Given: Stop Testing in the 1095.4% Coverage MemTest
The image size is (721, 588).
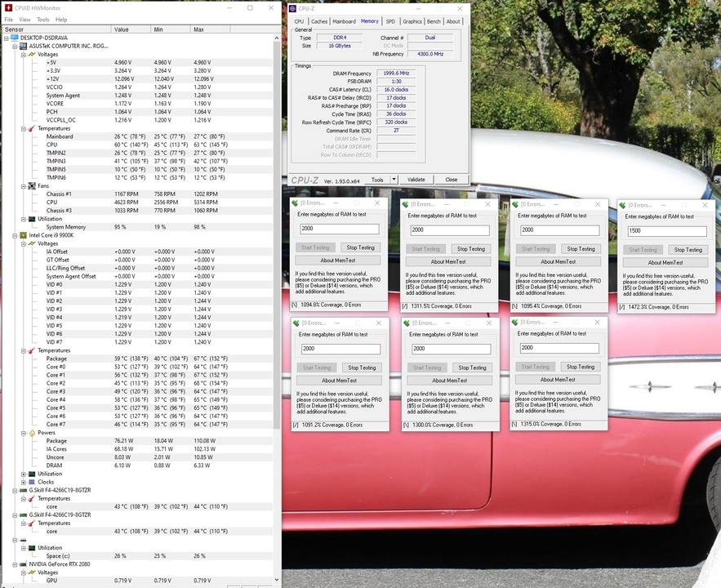Looking at the screenshot, I should (581, 249).
